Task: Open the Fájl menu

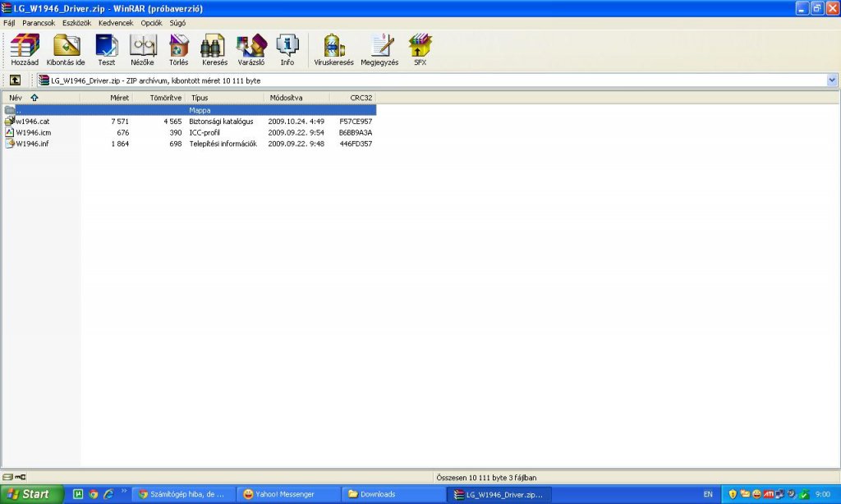Action: 9,23
